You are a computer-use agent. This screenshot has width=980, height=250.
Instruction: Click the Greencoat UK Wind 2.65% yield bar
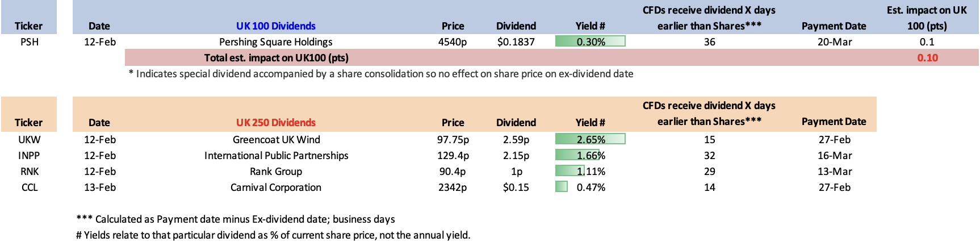click(590, 139)
